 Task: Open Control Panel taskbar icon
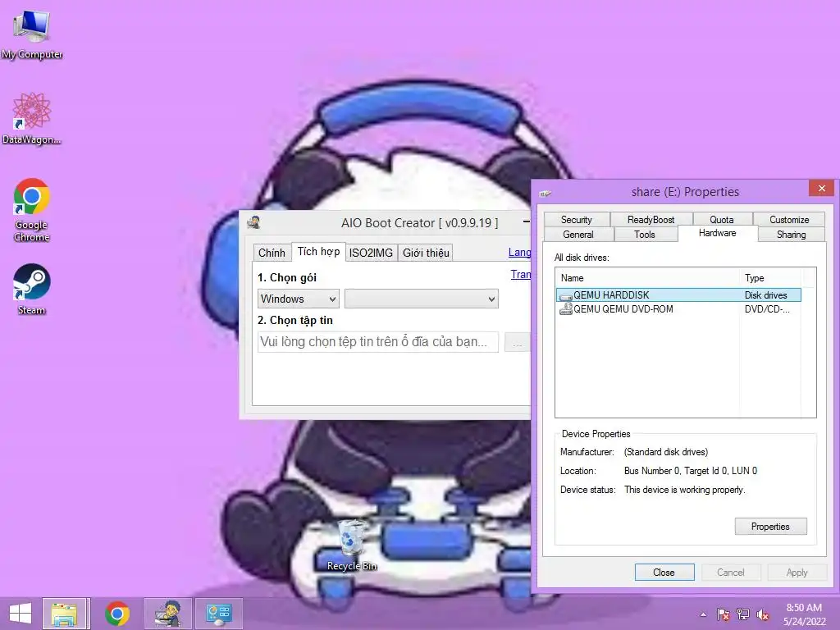click(x=218, y=614)
